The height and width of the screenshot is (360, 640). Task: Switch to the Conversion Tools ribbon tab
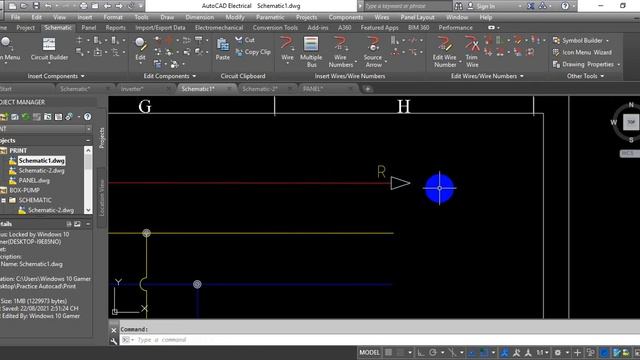[x=275, y=28]
